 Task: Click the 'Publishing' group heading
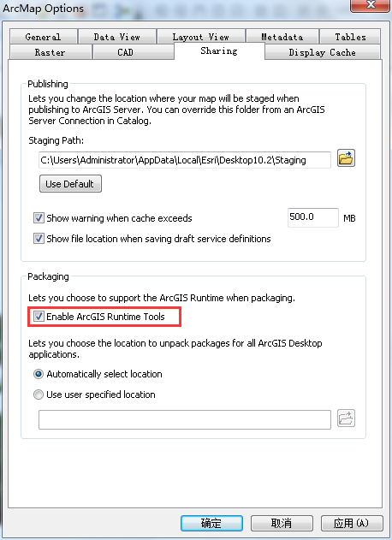(x=48, y=84)
